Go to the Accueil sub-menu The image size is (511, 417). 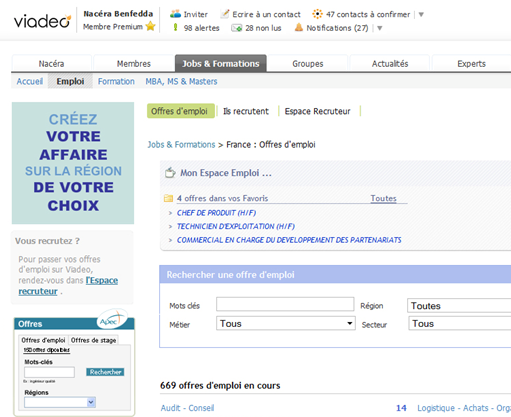tap(30, 81)
